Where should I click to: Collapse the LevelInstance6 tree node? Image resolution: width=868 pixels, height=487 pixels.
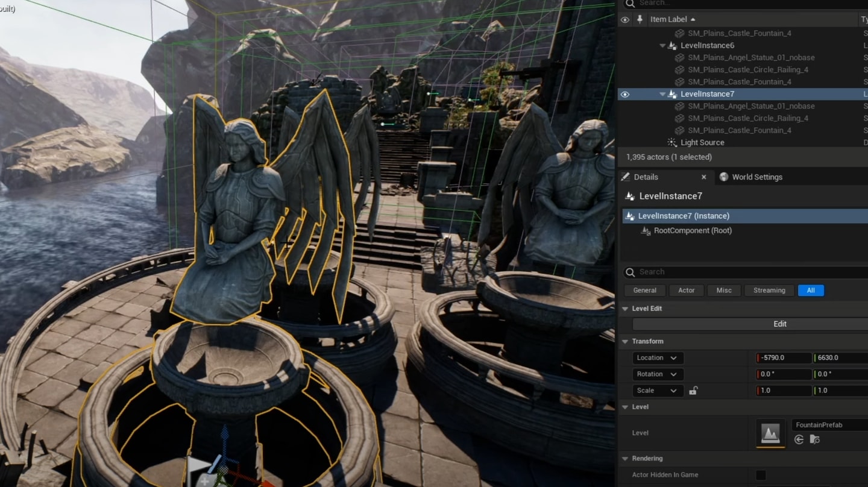click(x=662, y=45)
